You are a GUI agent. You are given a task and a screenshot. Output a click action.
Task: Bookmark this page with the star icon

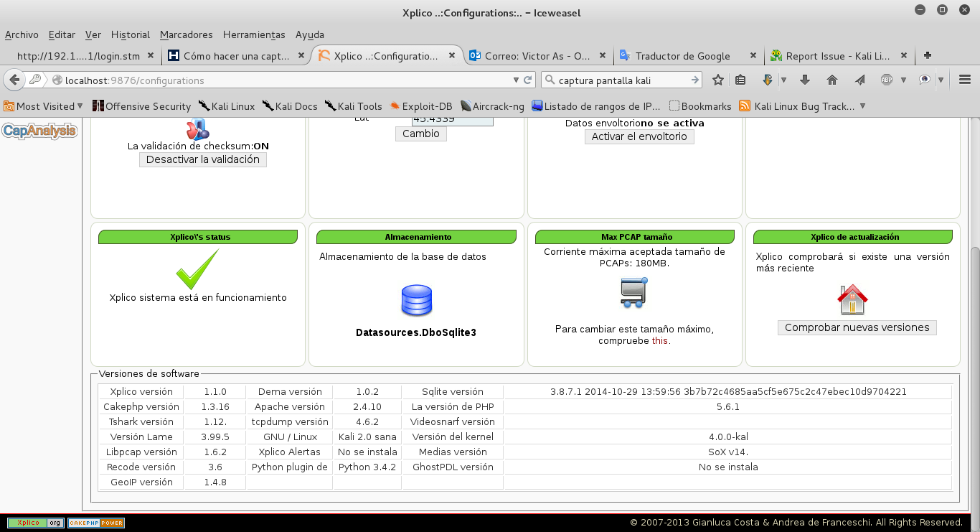[x=717, y=80]
